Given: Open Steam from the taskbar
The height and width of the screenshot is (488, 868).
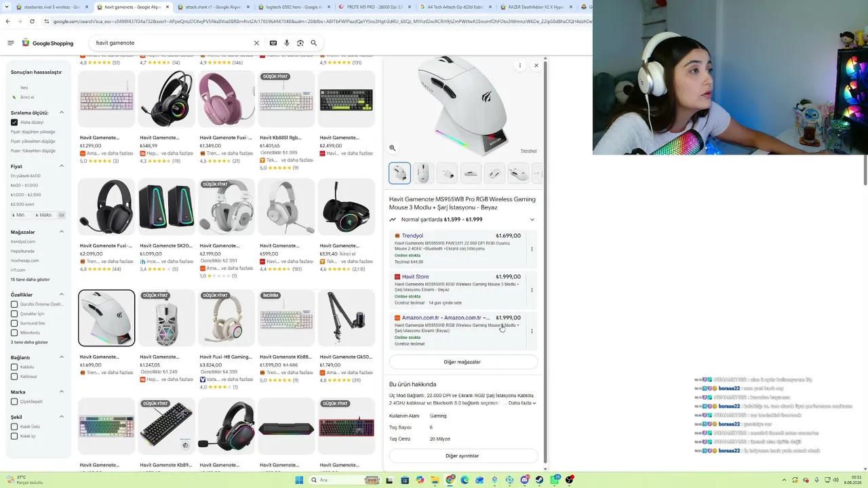Looking at the screenshot, I should point(539,480).
